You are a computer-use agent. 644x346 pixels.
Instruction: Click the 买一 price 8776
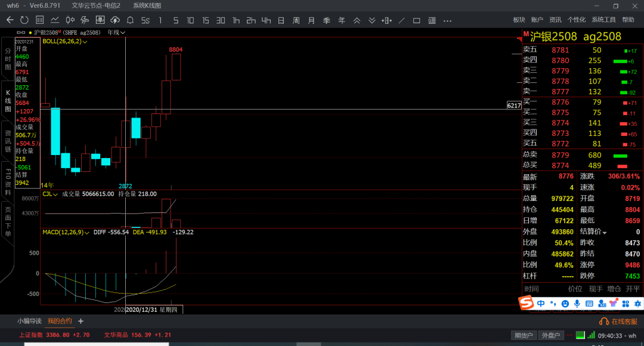[x=560, y=102]
